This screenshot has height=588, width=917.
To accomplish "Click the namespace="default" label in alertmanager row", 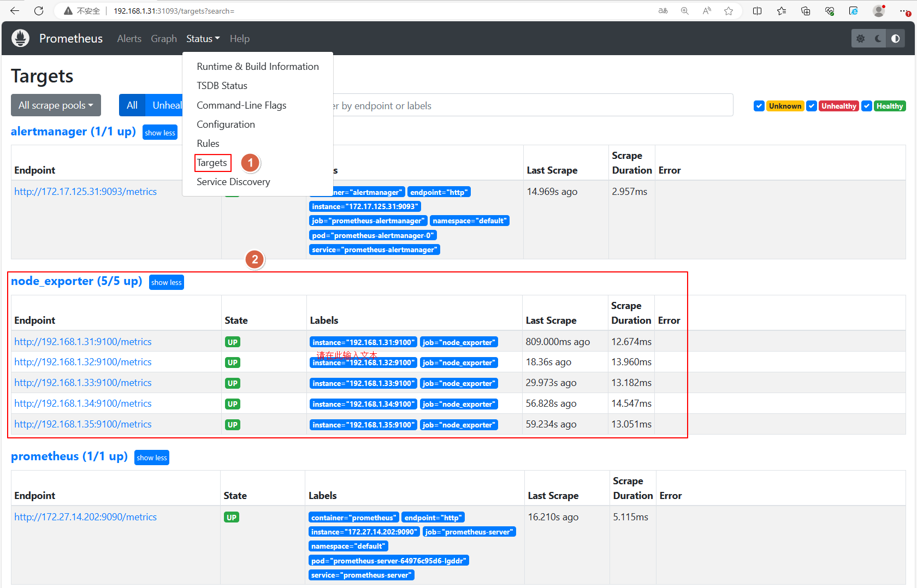I will [x=470, y=221].
